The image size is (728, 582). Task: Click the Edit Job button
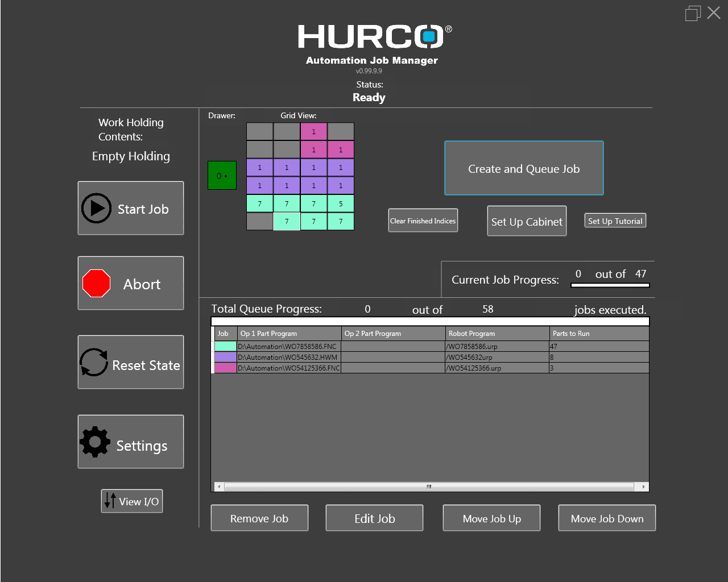pyautogui.click(x=374, y=518)
